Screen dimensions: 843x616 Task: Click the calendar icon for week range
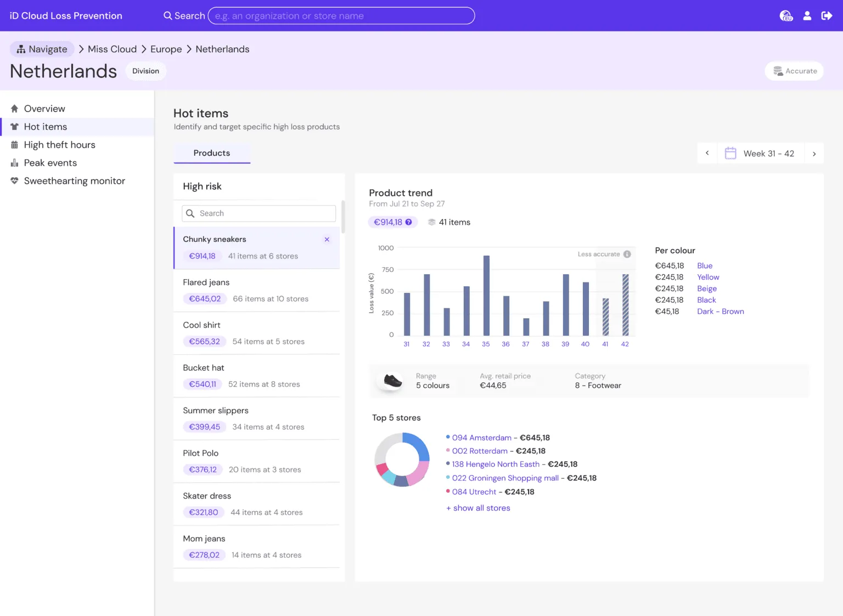tap(730, 154)
